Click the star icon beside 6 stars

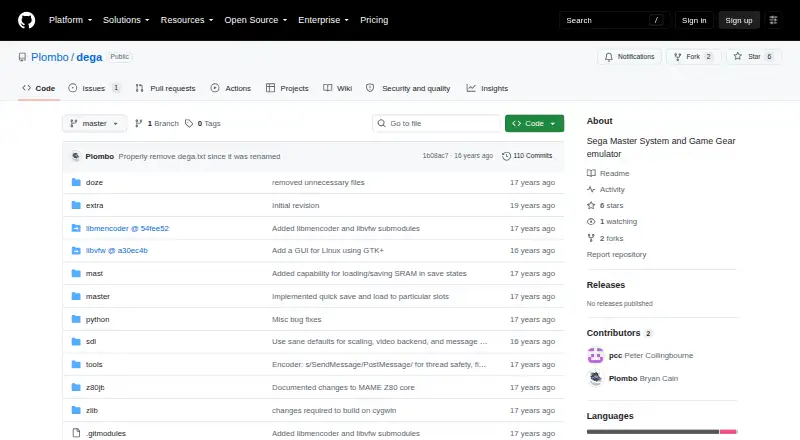click(x=591, y=205)
